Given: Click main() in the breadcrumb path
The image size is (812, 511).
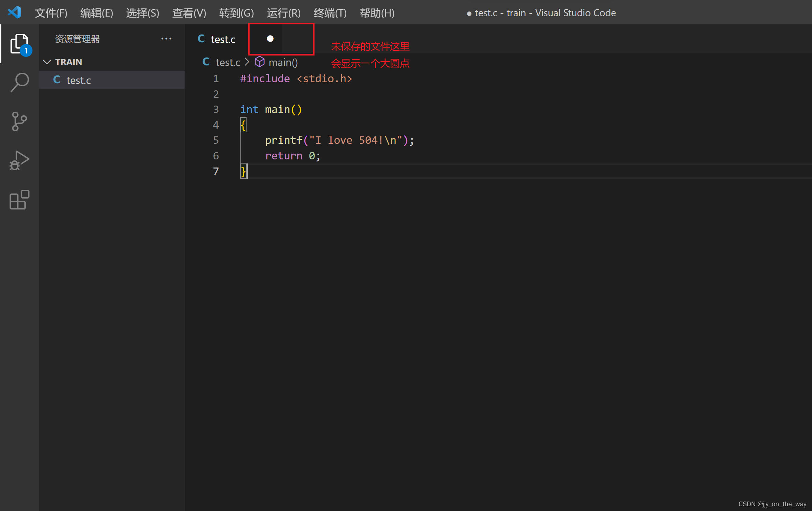Looking at the screenshot, I should click(283, 62).
